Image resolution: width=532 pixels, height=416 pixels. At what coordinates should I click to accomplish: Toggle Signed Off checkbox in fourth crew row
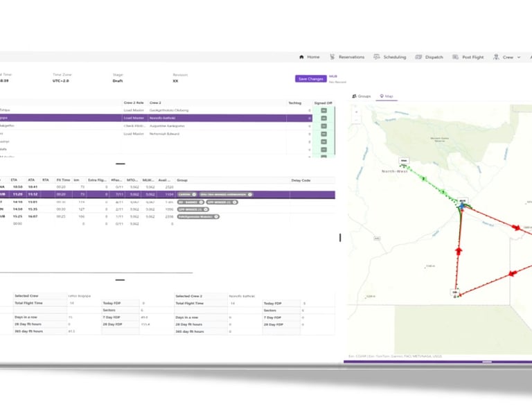click(323, 134)
